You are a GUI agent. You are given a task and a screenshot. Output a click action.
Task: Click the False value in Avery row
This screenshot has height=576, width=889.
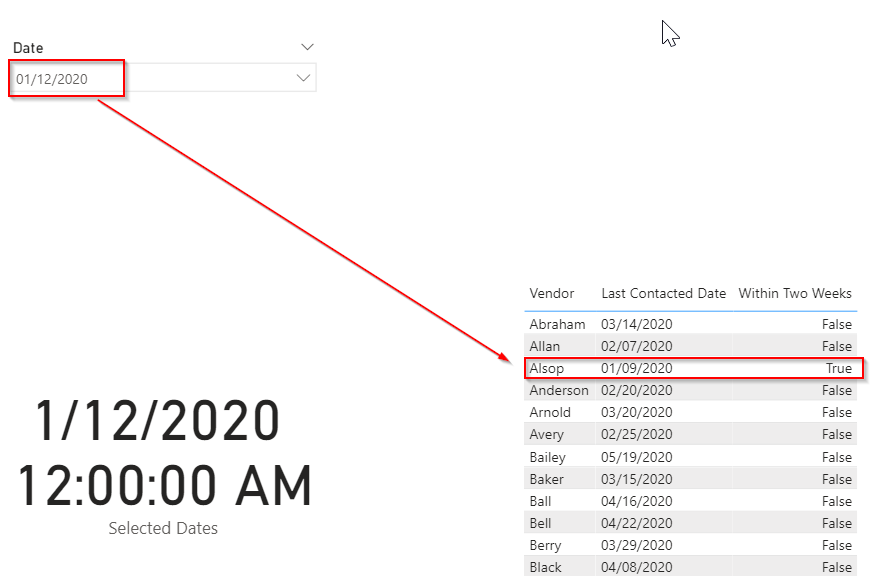coord(837,435)
